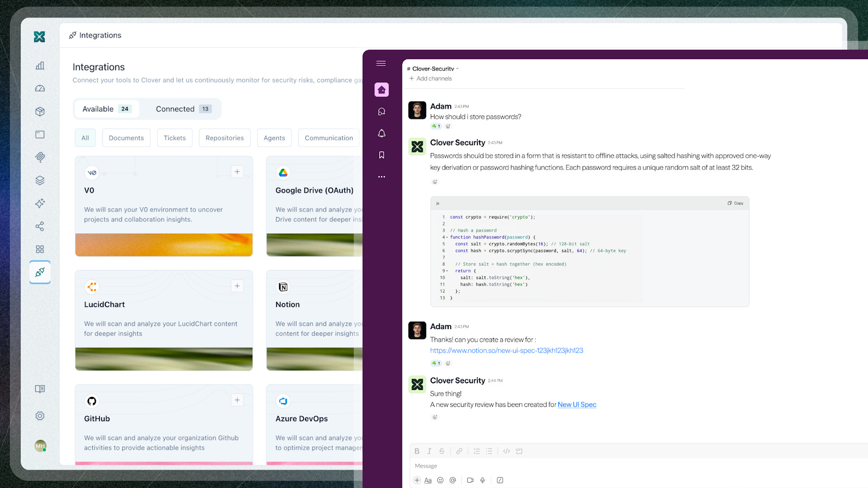Open the New UI Spec link
This screenshot has height=488, width=868.
(577, 404)
